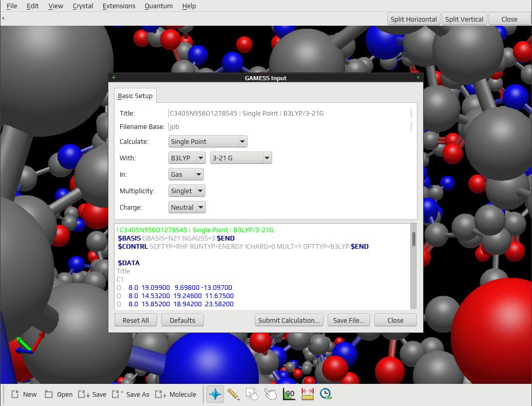Open the In Gas solvent dropdown
This screenshot has height=406, width=532.
coord(186,175)
